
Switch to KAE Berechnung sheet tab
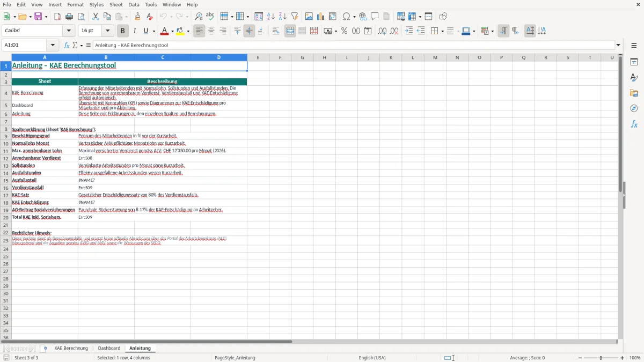click(71, 348)
